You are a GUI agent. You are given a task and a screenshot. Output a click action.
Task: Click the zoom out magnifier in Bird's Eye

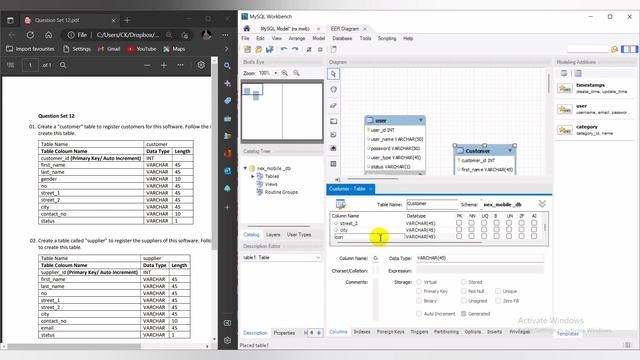tap(296, 73)
